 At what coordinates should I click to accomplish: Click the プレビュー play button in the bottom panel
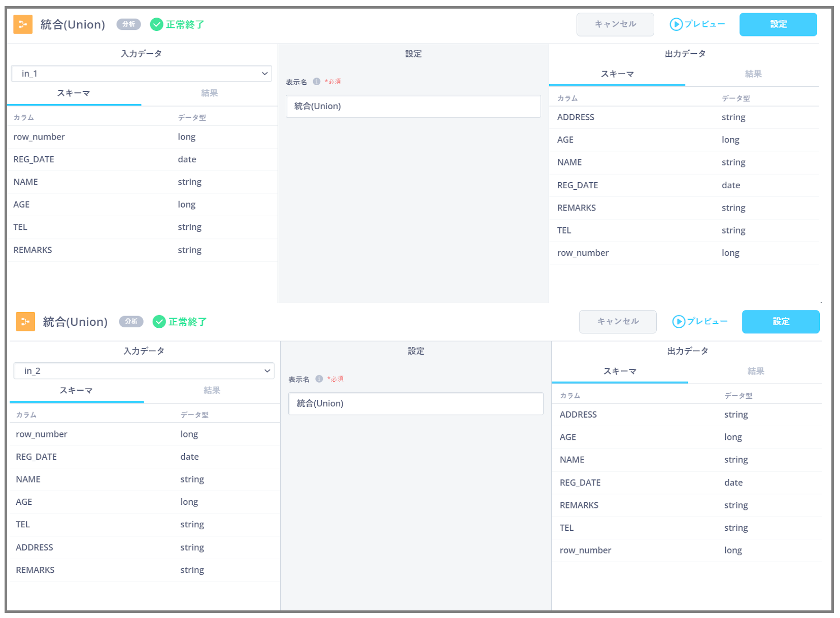tap(700, 322)
